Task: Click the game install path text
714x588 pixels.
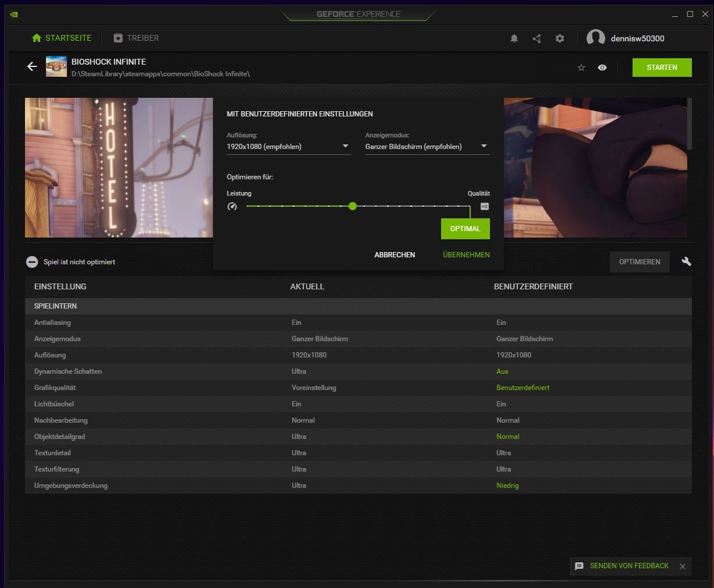Action: coord(161,74)
